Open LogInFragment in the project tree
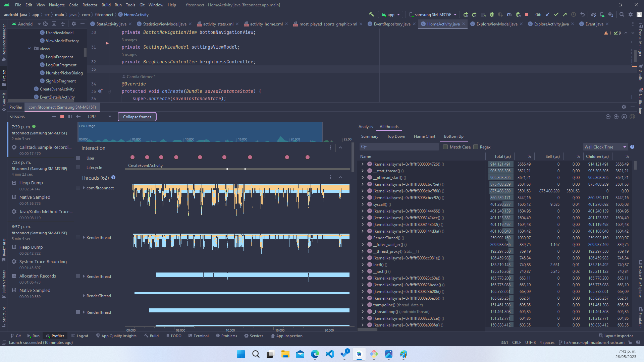This screenshot has width=644, height=362. tap(59, 57)
